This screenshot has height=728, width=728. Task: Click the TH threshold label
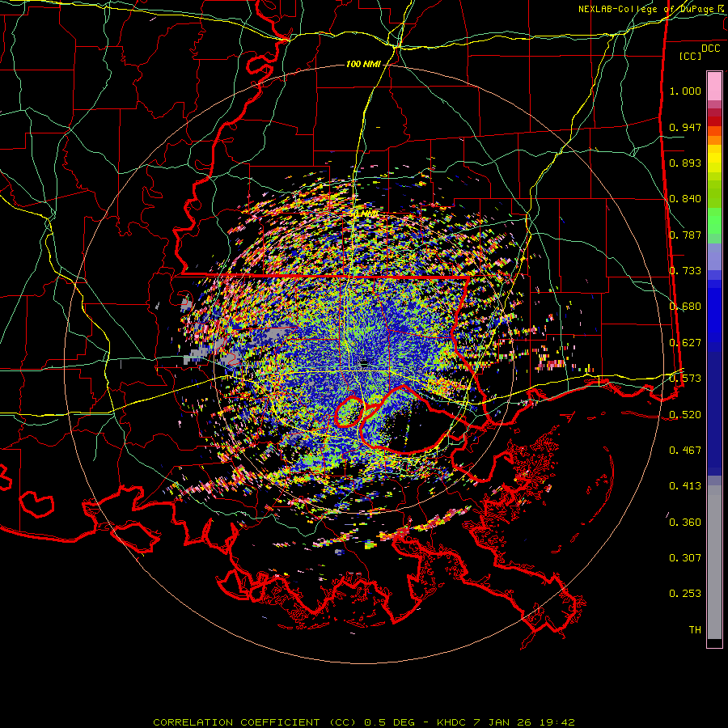(695, 630)
